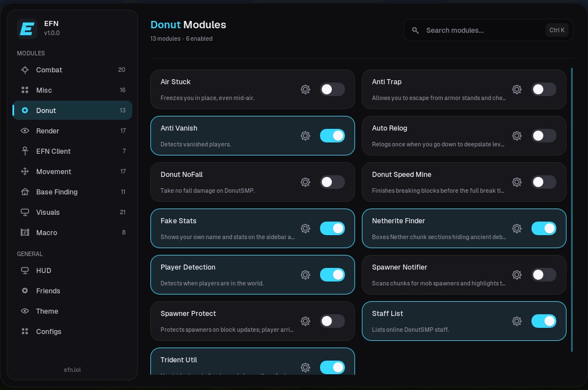Enable the Donut NoFall toggle
The height and width of the screenshot is (390, 588).
tap(332, 182)
